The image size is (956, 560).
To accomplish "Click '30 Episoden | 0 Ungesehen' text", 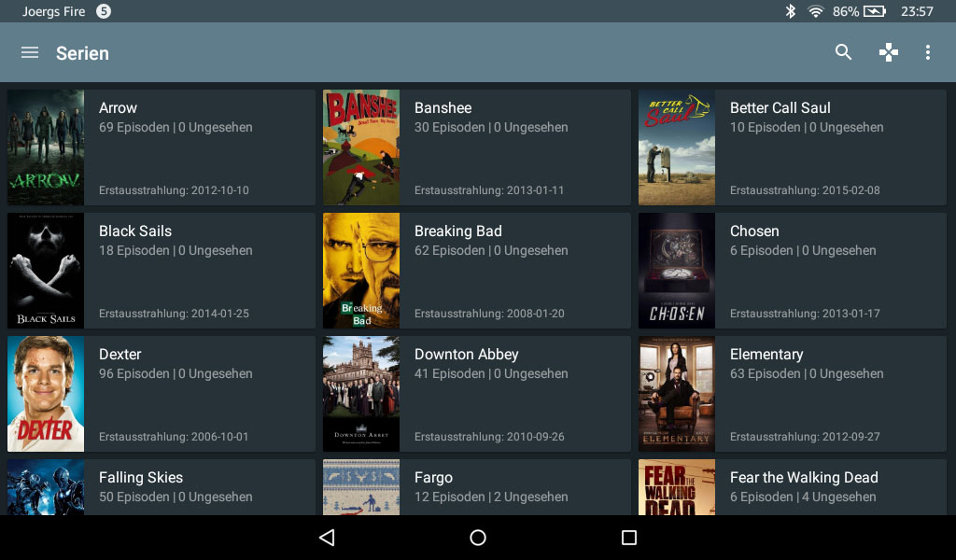I will pyautogui.click(x=491, y=127).
